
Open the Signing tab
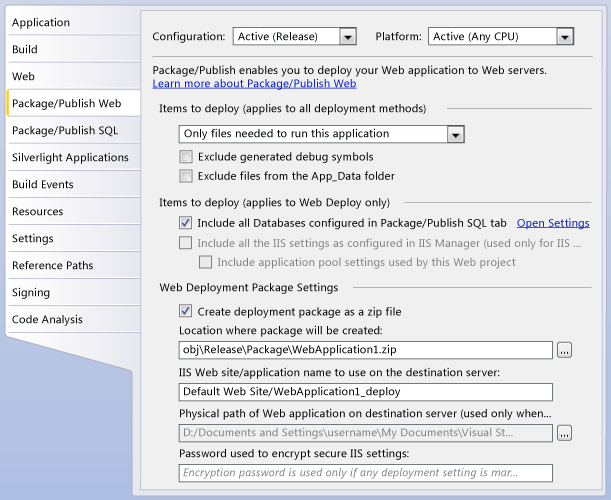pyautogui.click(x=74, y=292)
